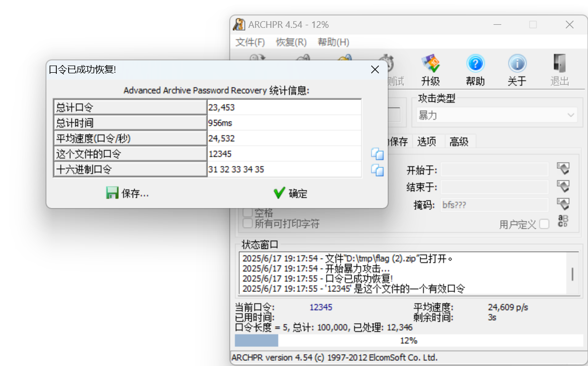Click the Upgrade (升级) toolbar icon
The image size is (588, 366).
click(x=431, y=63)
